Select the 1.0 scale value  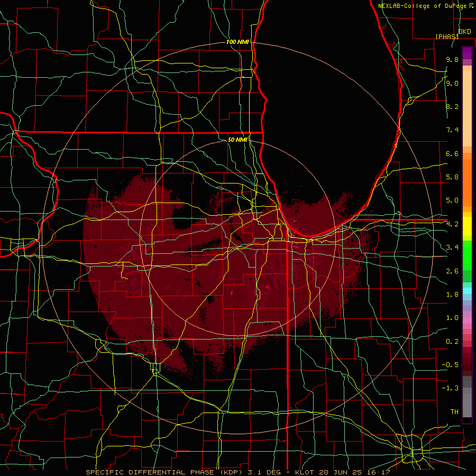click(x=452, y=318)
